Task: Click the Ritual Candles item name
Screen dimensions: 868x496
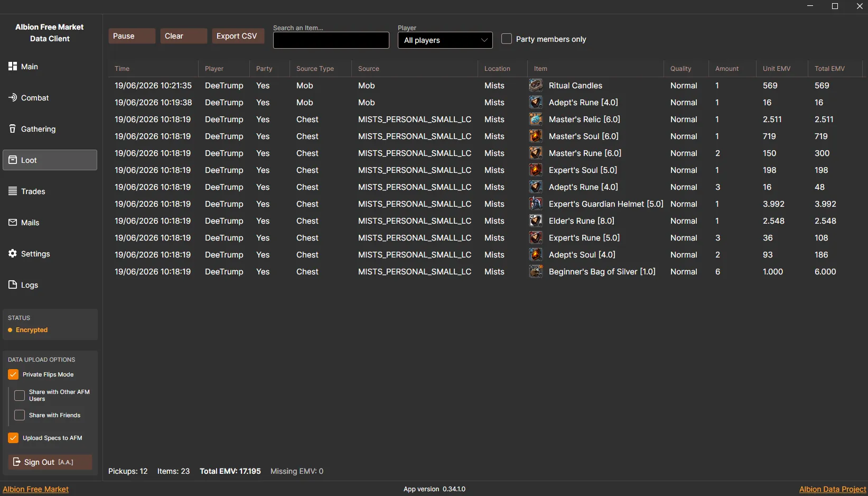Action: pyautogui.click(x=575, y=86)
